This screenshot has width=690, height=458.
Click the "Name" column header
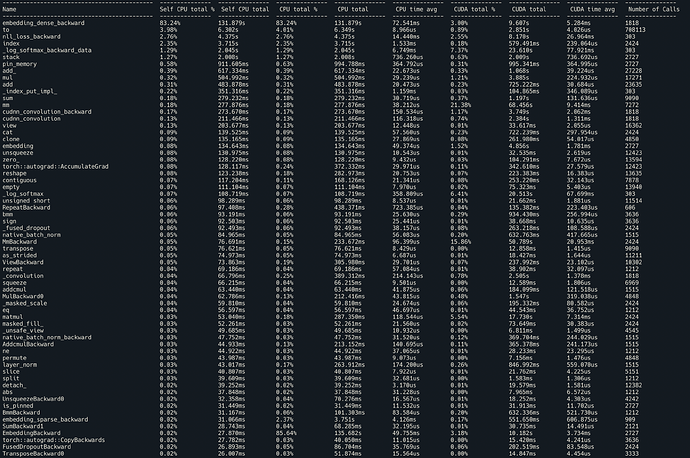(x=9, y=9)
